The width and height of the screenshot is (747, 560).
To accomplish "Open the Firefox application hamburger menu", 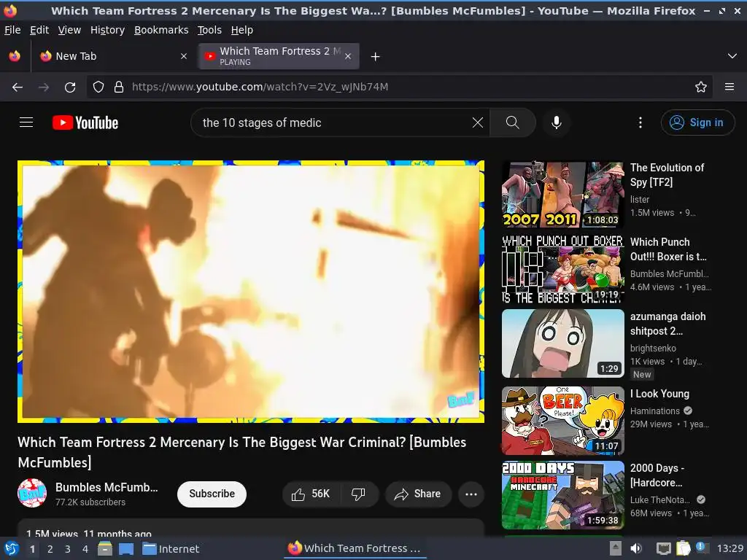I will 729,87.
